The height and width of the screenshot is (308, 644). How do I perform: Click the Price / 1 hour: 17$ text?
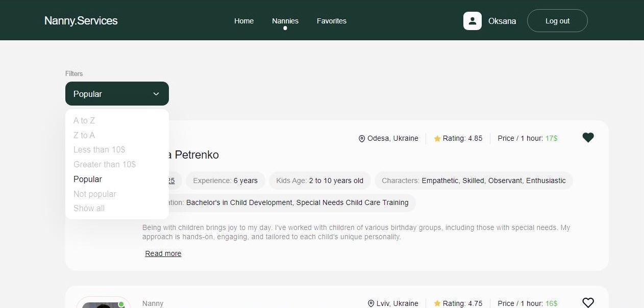[x=528, y=138]
